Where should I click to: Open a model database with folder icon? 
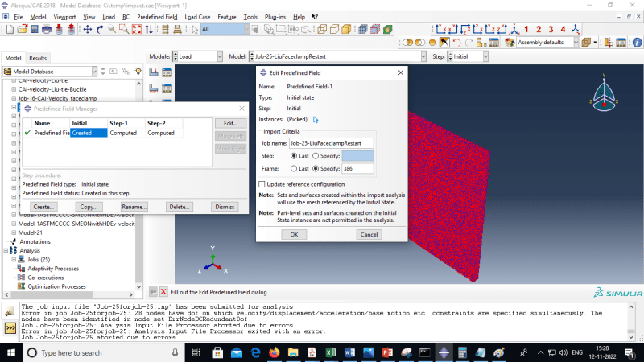(x=23, y=29)
